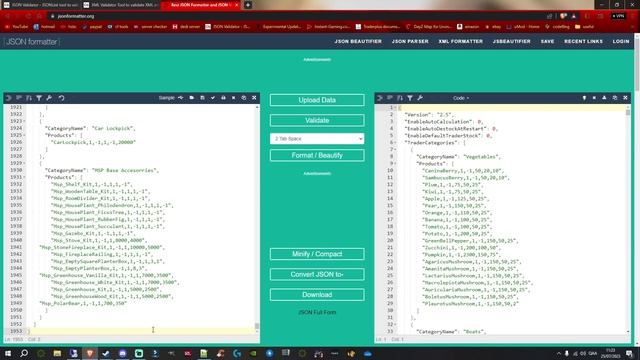
Task: Click undo arrow in left editor toolbar
Action: pos(61,98)
